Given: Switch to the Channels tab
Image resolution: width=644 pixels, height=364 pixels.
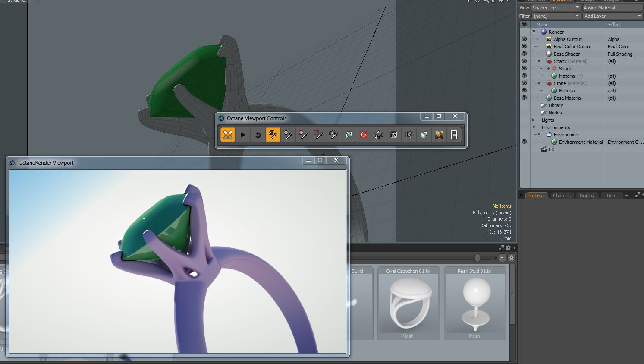Looking at the screenshot, I should click(562, 196).
